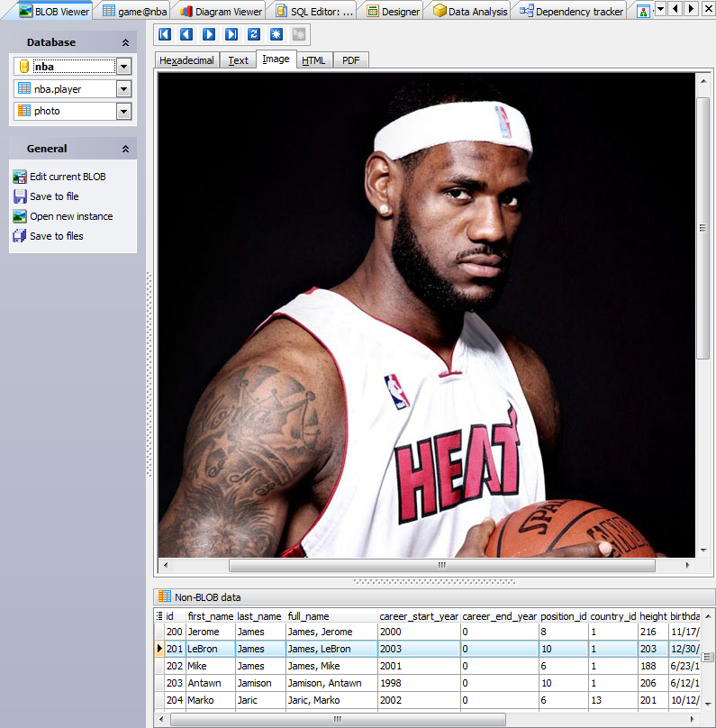Click the refresh data toolbar icon
This screenshot has width=716, height=728.
[x=254, y=34]
